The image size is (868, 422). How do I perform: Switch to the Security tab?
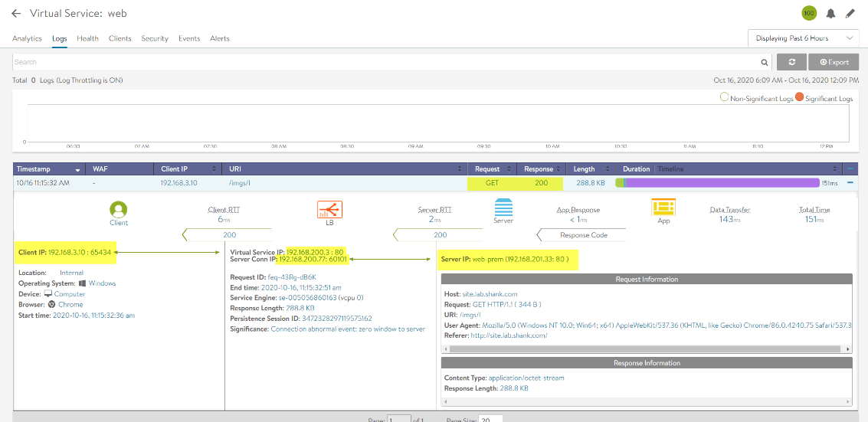point(155,39)
